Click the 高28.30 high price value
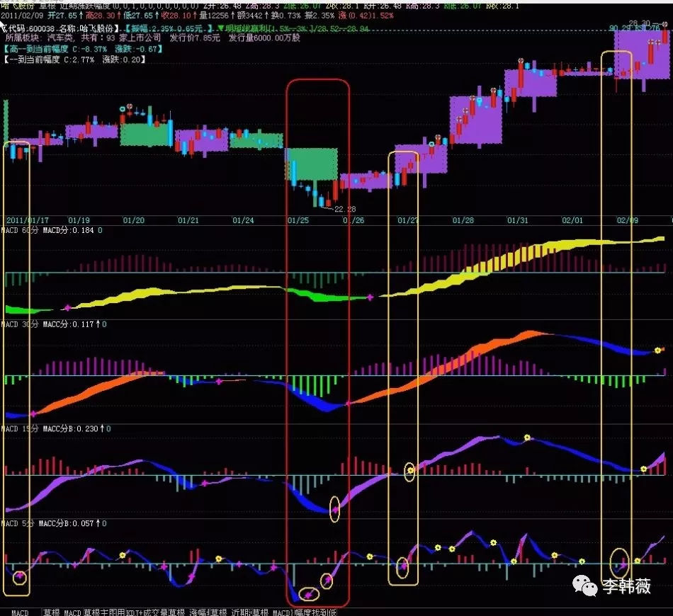673x616 pixels. 100,16
